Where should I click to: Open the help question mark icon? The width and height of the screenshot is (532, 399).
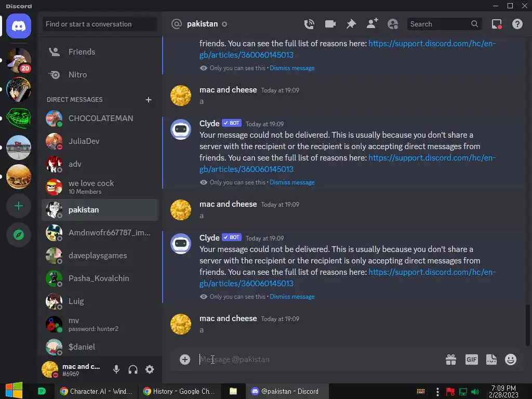(x=517, y=24)
